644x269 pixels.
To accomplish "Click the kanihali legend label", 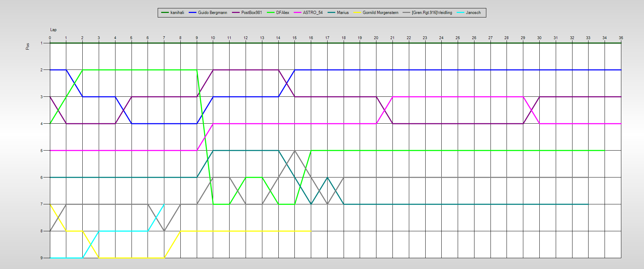I will click(x=177, y=13).
